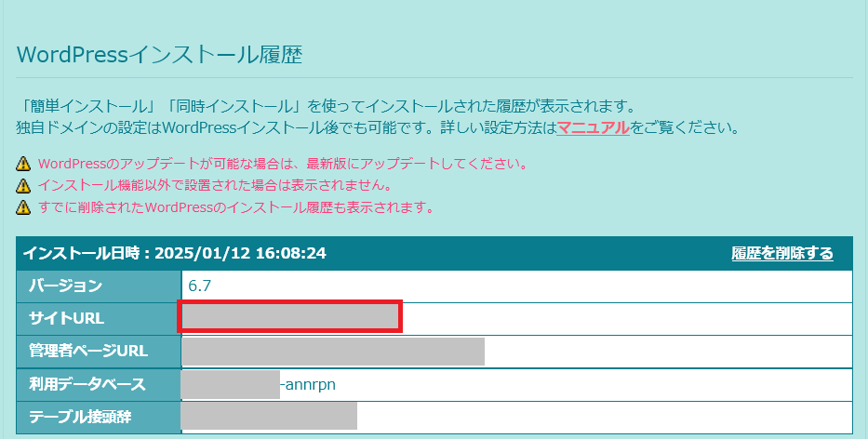The width and height of the screenshot is (868, 439).
Task: Click warning icon beside インストール機能以外 notice
Action: (x=24, y=185)
